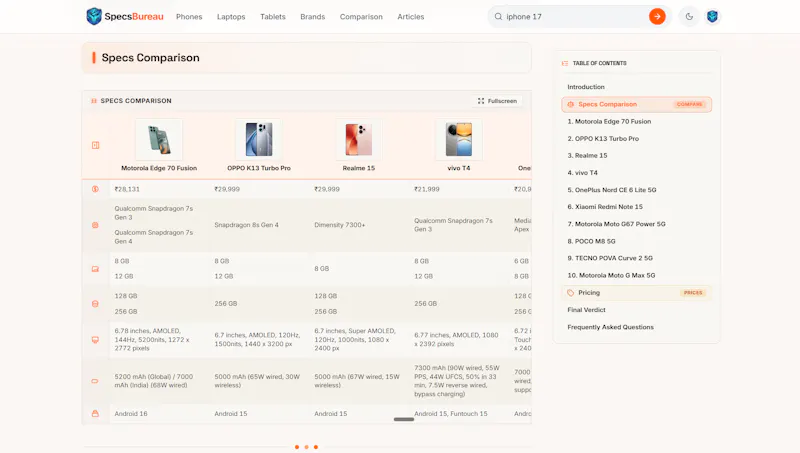
Task: Open the user profile avatar icon
Action: [712, 16]
